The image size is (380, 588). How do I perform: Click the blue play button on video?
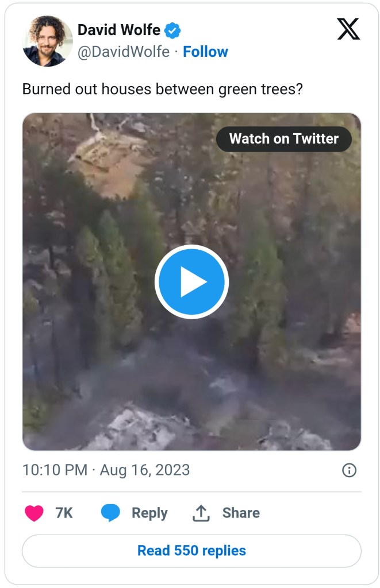(x=191, y=281)
